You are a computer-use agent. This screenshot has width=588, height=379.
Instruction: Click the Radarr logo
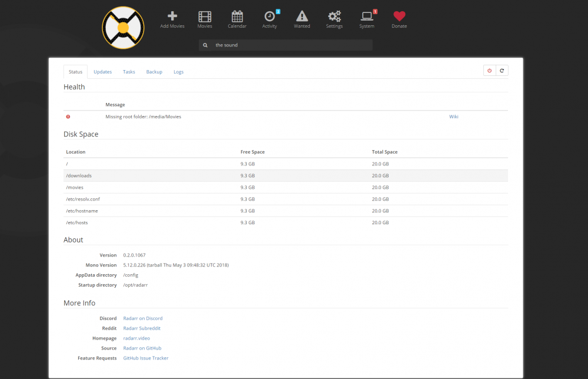(123, 28)
